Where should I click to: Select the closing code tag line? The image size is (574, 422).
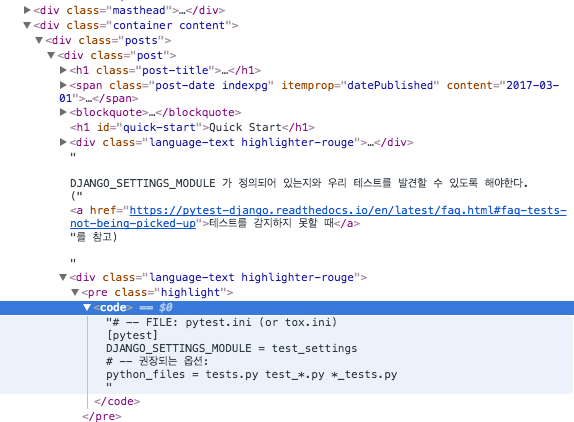[x=117, y=402]
